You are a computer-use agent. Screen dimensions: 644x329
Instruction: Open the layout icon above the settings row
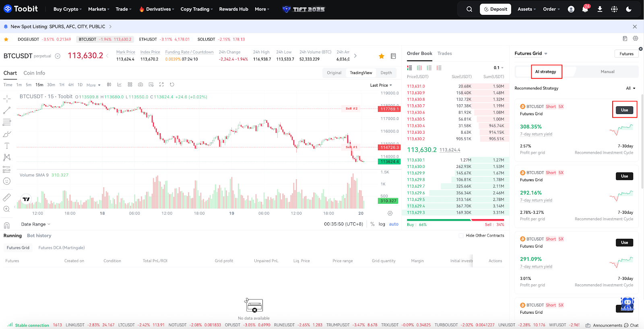point(625,39)
